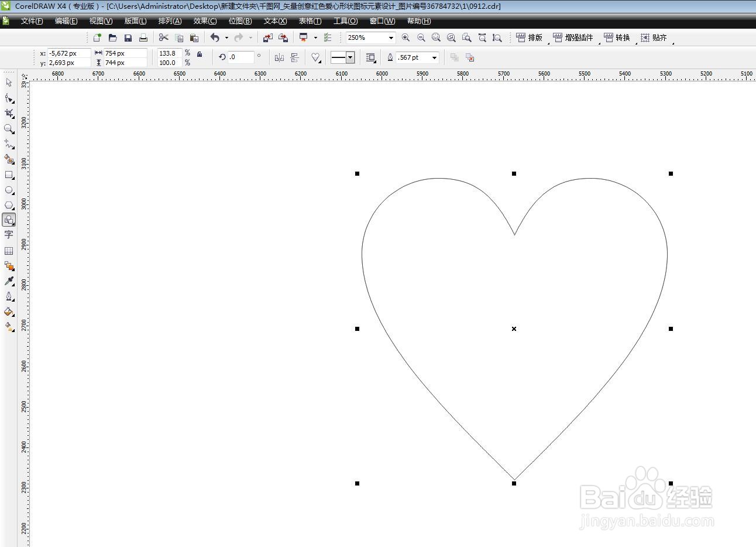Select the Smart Fill tool
The image size is (756, 547).
[x=9, y=159]
